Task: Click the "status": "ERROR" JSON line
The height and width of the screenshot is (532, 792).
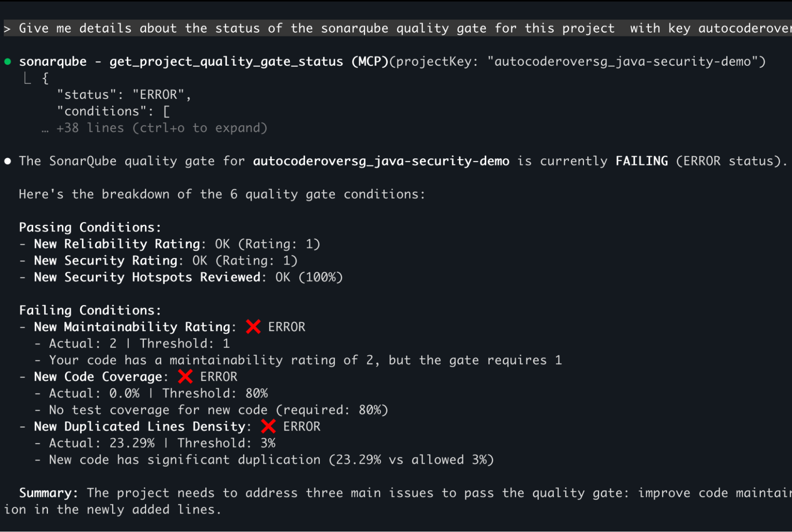Action: (x=124, y=95)
